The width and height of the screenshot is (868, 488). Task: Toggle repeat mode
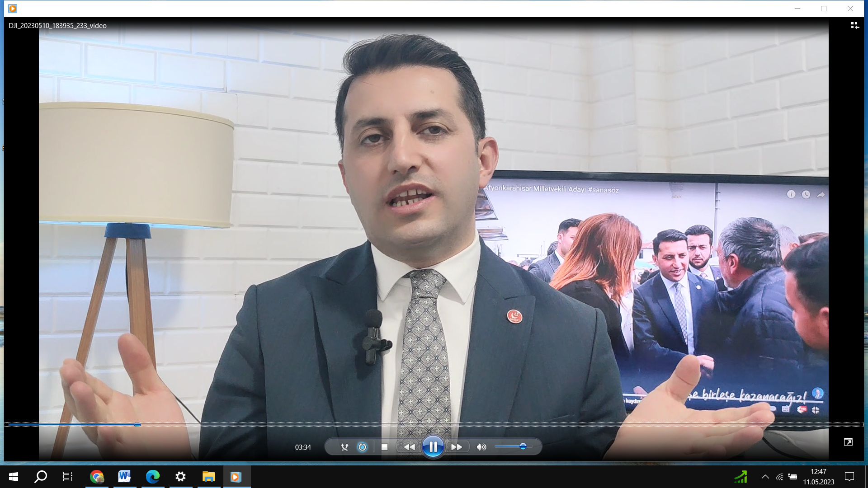[x=362, y=446]
